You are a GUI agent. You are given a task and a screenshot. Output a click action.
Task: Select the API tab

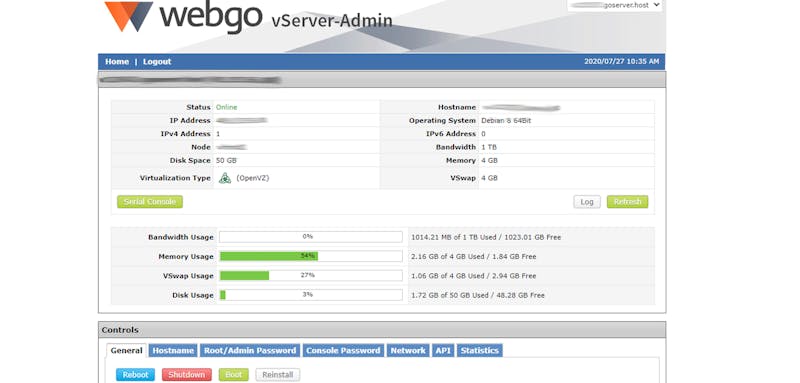pos(443,350)
